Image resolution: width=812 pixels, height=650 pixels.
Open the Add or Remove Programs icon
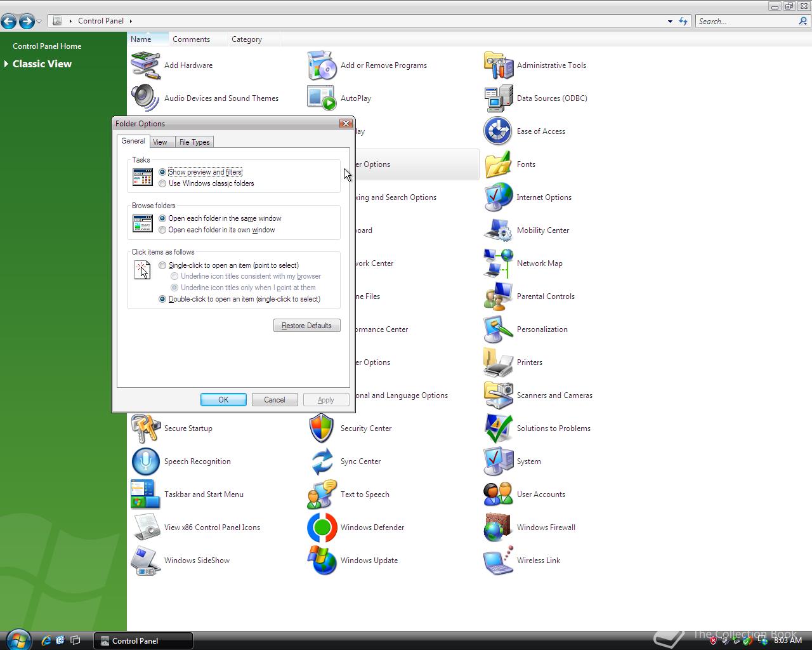pos(322,65)
